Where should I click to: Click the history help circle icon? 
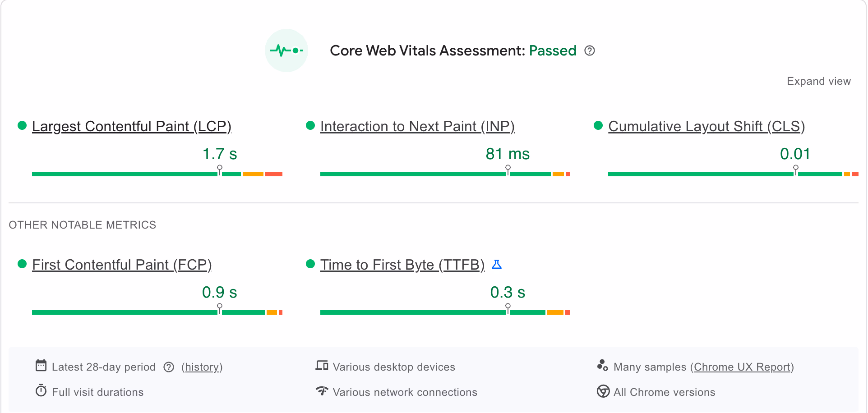click(169, 367)
